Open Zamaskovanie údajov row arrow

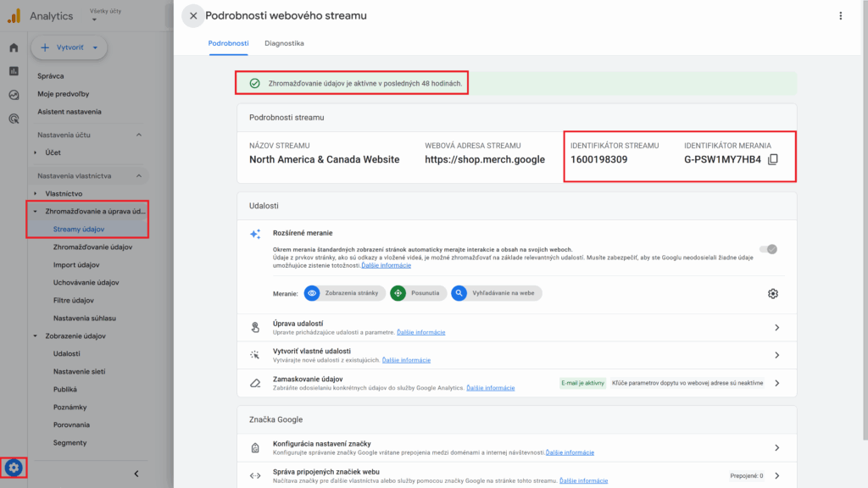coord(777,383)
